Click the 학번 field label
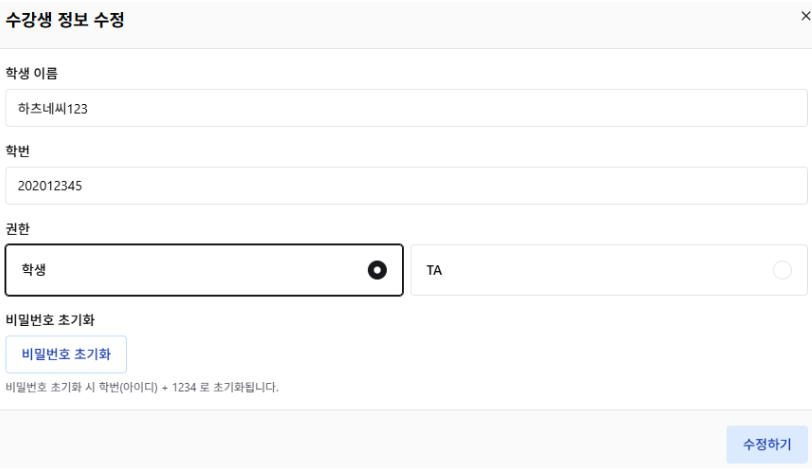This screenshot has width=812, height=469. (x=19, y=151)
